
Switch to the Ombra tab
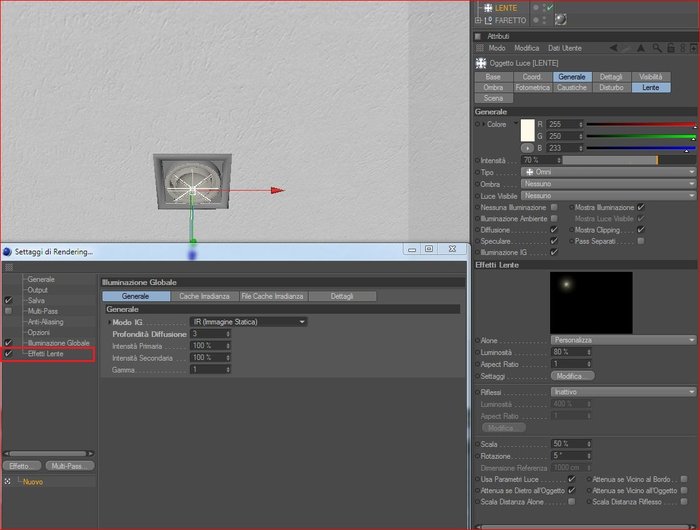coord(493,88)
